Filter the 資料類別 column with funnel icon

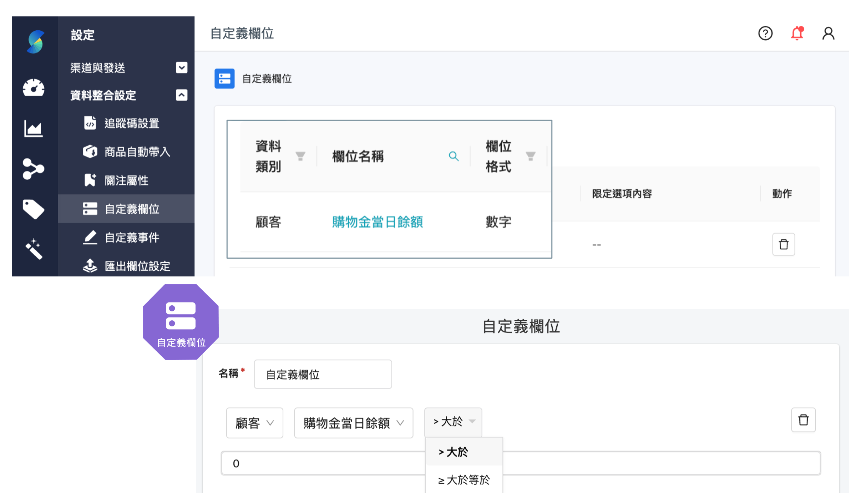point(300,156)
